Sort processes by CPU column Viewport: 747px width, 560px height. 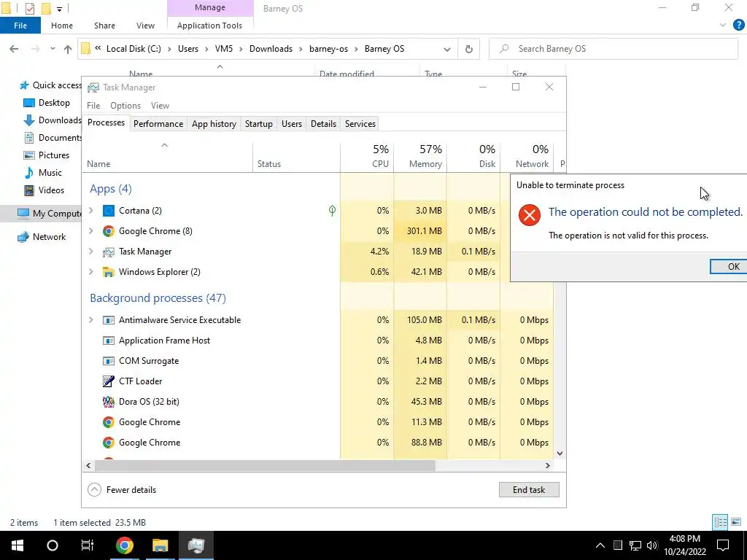point(367,156)
